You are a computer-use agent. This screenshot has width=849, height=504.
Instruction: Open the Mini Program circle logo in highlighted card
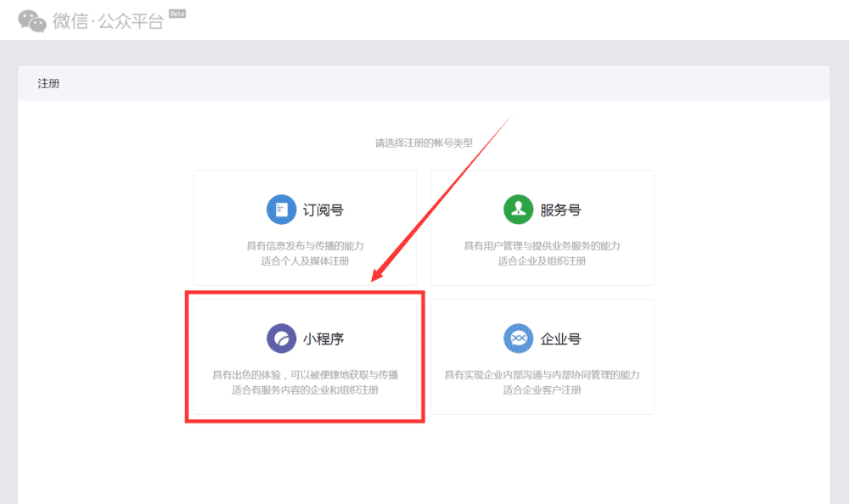point(281,338)
